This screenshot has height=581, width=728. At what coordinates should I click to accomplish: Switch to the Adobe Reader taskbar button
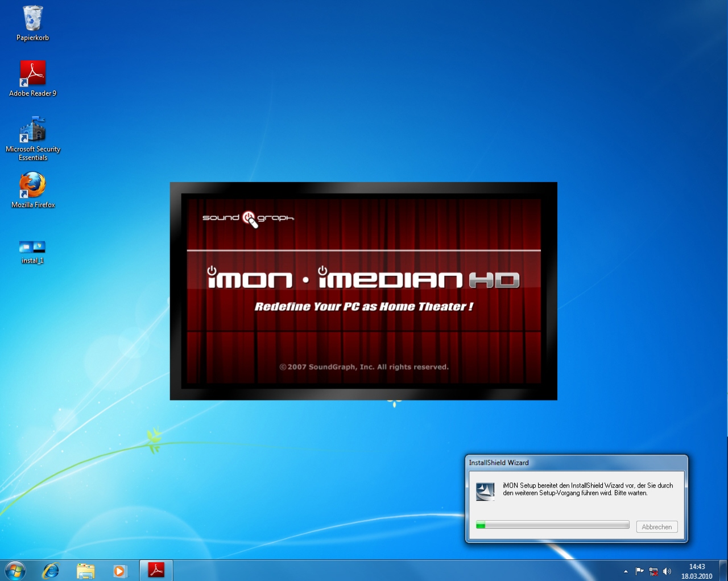click(x=156, y=570)
